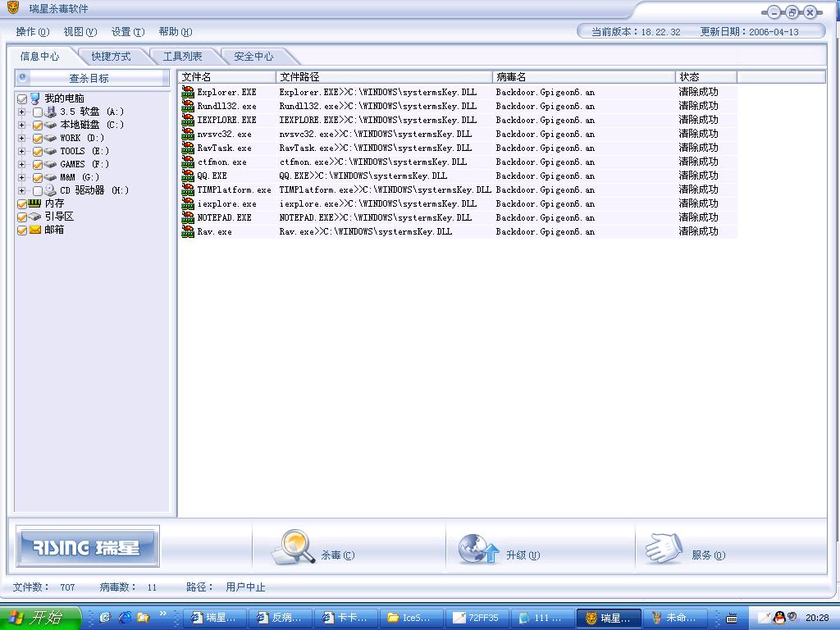The height and width of the screenshot is (630, 840).
Task: Check the CD 驱动器 (H:) checkbox
Action: pos(38,190)
